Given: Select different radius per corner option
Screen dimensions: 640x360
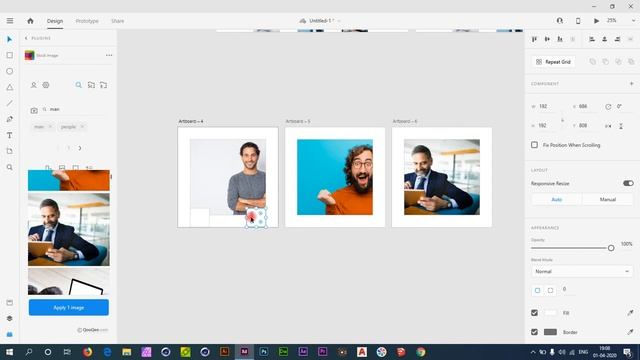Looking at the screenshot, I should click(550, 290).
